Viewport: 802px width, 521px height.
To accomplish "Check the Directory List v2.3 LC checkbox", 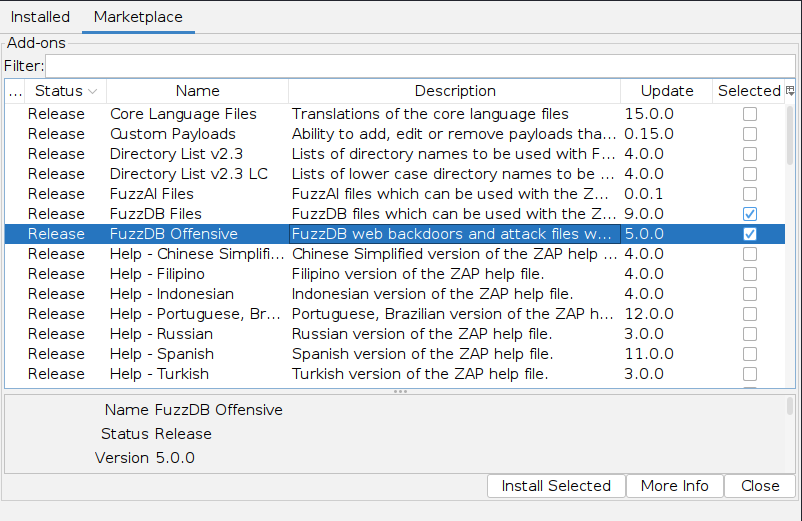I will (x=750, y=174).
